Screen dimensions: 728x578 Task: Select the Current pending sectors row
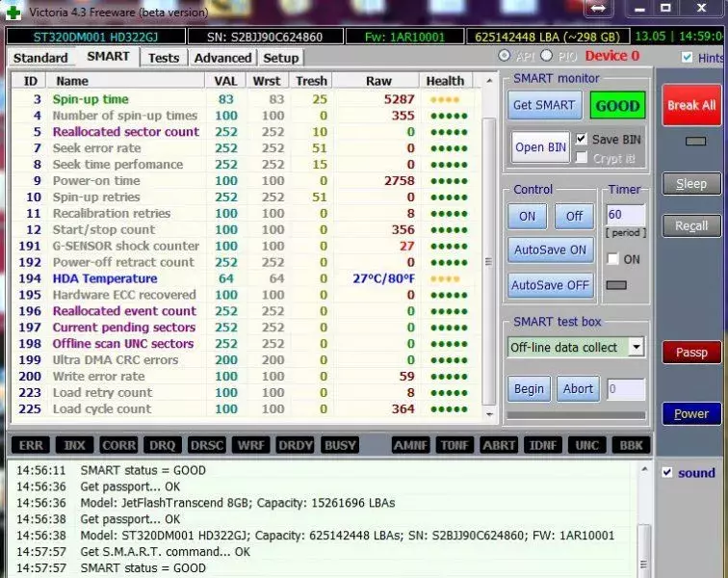pos(247,328)
